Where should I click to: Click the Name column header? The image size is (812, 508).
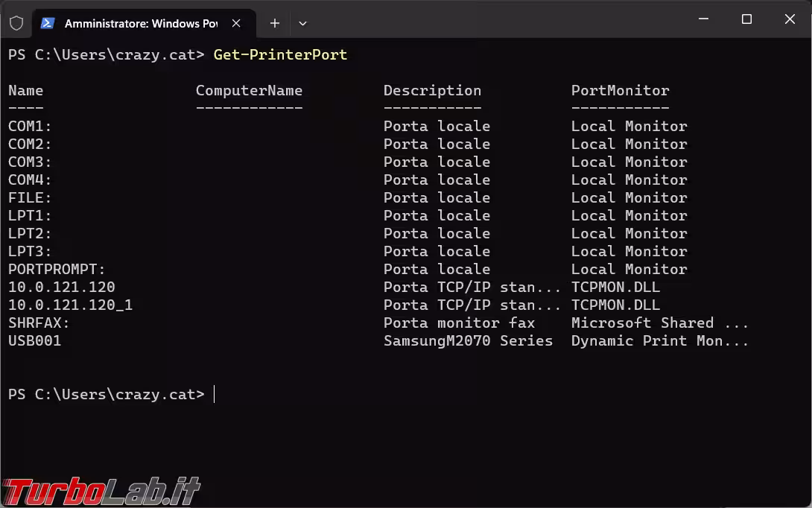click(x=25, y=90)
